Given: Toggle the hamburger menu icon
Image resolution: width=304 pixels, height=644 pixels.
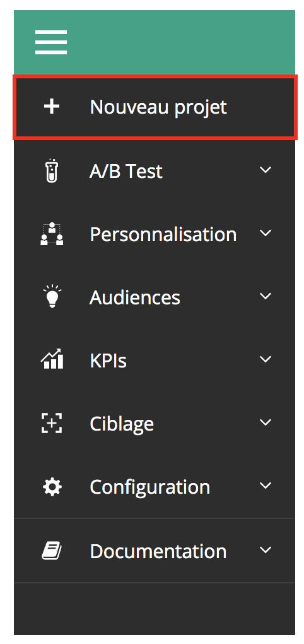Looking at the screenshot, I should click(x=51, y=42).
